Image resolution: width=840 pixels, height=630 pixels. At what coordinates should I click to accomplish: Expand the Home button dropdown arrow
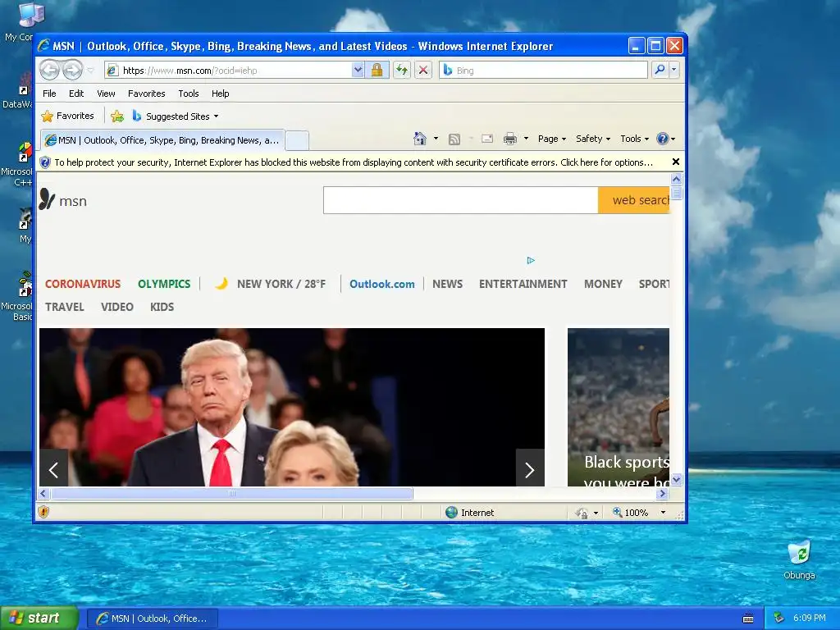pos(436,139)
